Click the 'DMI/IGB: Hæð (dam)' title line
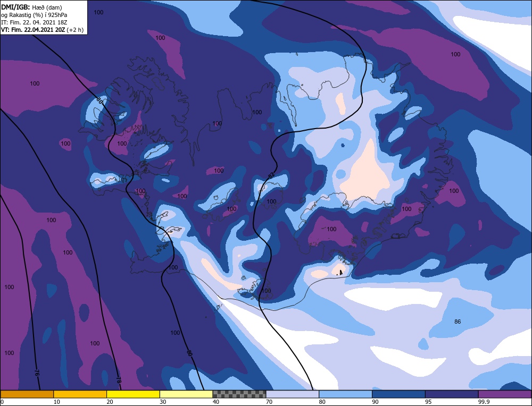 tap(31, 7)
